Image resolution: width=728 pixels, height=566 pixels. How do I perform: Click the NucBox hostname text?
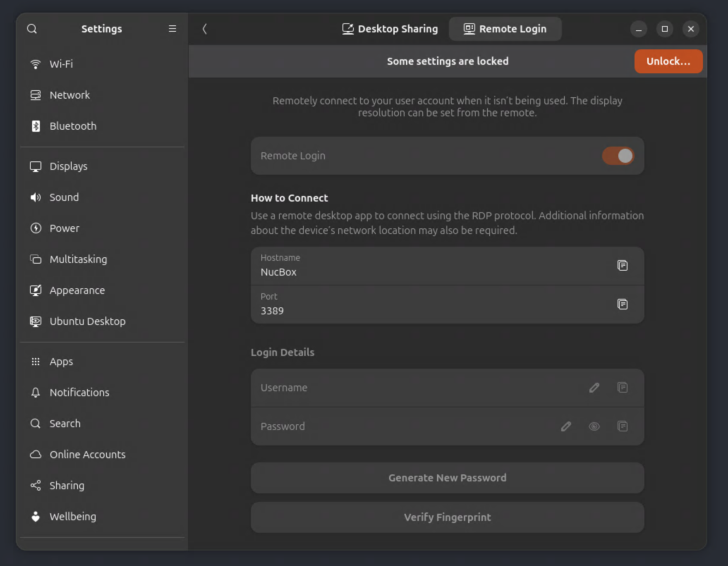tap(278, 272)
